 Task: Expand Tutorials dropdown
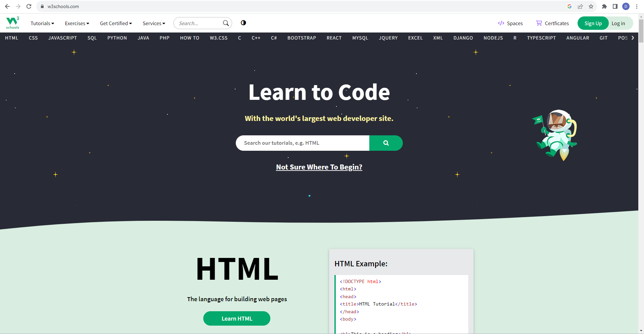(42, 23)
